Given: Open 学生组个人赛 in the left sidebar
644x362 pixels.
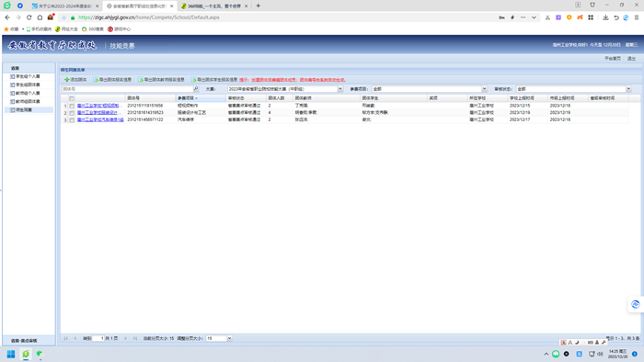Looking at the screenshot, I should (x=28, y=76).
